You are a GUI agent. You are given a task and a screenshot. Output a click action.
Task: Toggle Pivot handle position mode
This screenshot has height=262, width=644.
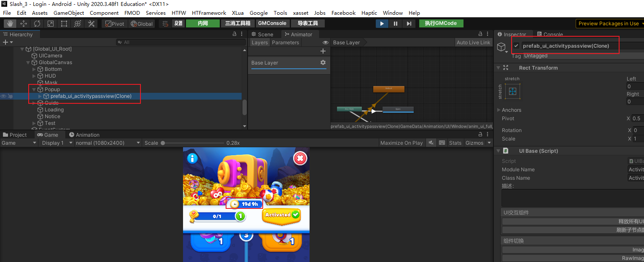tap(114, 24)
